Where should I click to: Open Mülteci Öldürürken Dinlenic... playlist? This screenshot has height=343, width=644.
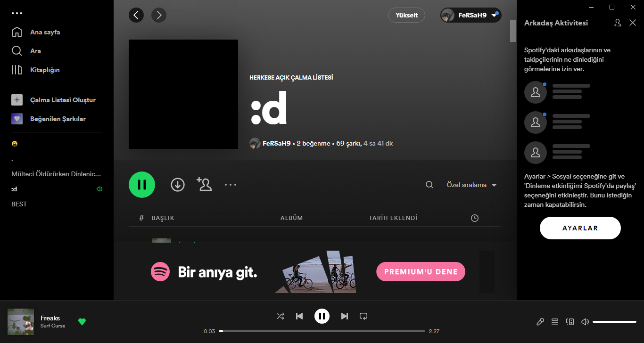tap(56, 174)
